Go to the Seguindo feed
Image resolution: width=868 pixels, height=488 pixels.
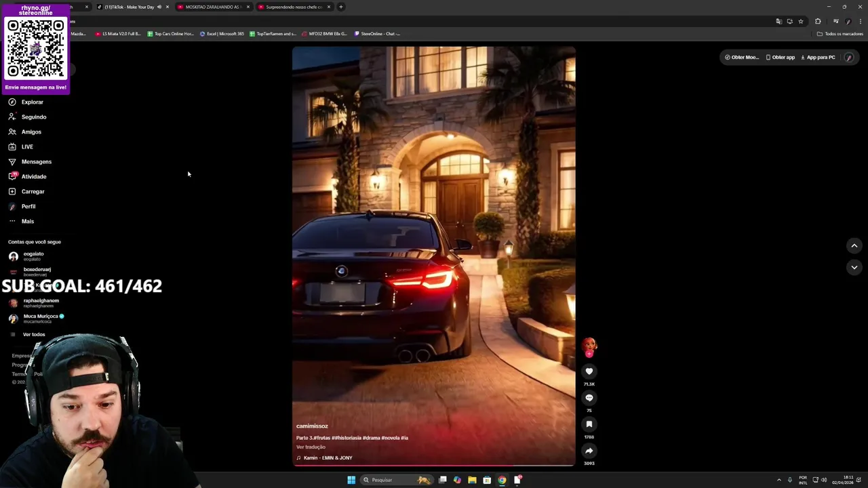click(27, 117)
